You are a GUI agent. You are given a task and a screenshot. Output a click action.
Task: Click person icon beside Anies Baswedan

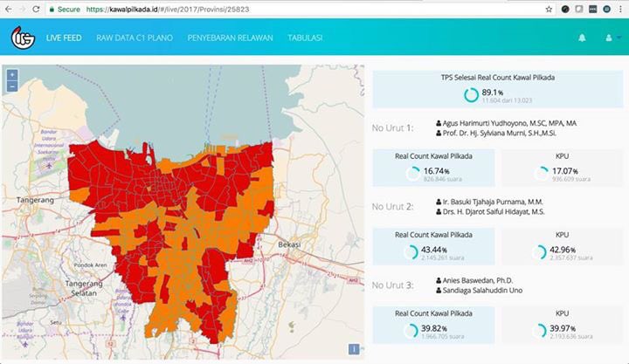439,280
